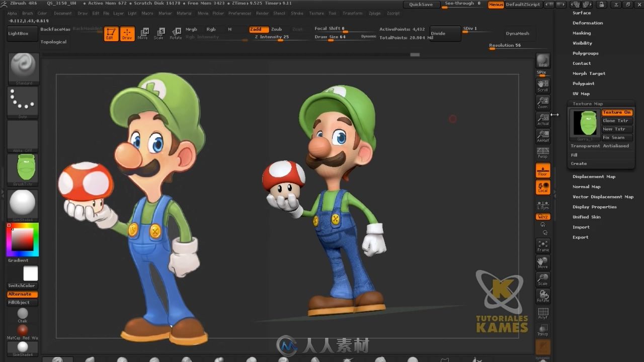Select the Rotate icon in top shelf
The image size is (644, 362).
click(x=176, y=34)
